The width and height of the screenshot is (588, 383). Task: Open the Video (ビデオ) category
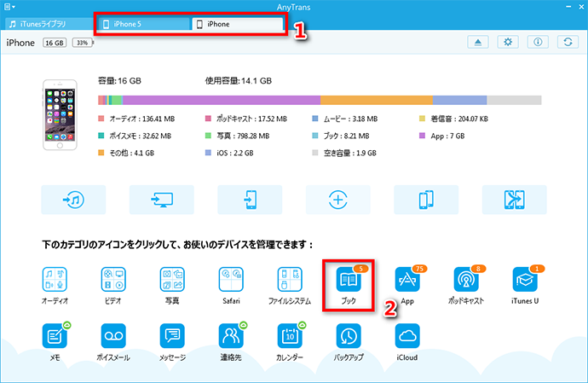coord(113,280)
